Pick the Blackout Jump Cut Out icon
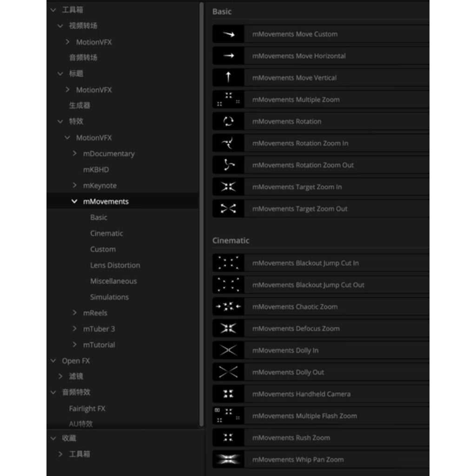The height and width of the screenshot is (476, 476). [228, 285]
